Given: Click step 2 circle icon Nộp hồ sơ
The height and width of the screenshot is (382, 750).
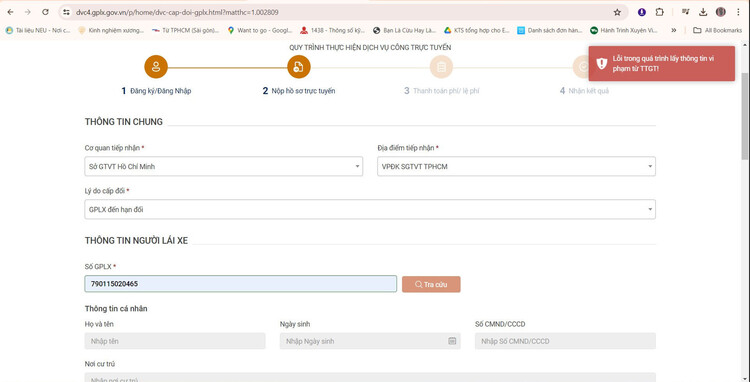Looking at the screenshot, I should pyautogui.click(x=299, y=67).
